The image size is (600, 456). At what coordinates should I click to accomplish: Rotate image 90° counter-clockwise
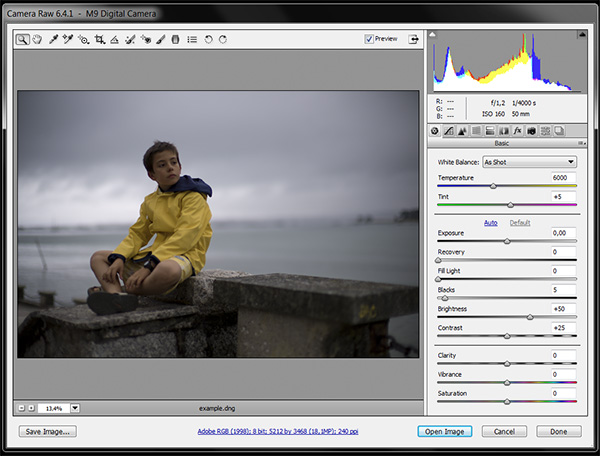click(207, 40)
